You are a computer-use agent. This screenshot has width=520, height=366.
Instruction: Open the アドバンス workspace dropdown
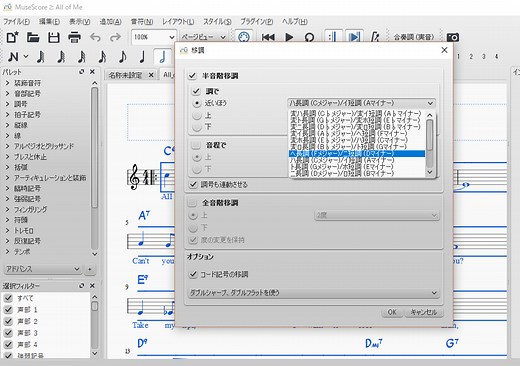[x=43, y=269]
